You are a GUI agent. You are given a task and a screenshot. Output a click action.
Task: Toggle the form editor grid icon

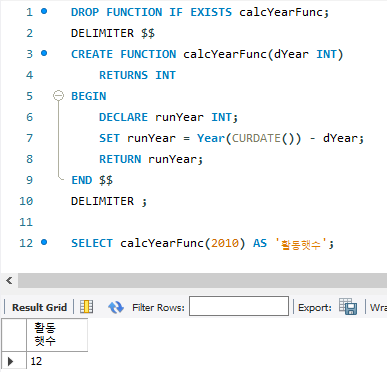tap(87, 307)
